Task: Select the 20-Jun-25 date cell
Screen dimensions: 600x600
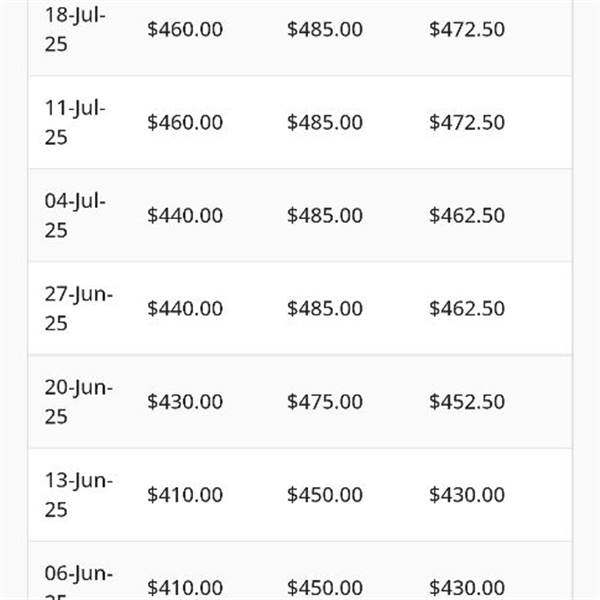Action: tap(78, 402)
